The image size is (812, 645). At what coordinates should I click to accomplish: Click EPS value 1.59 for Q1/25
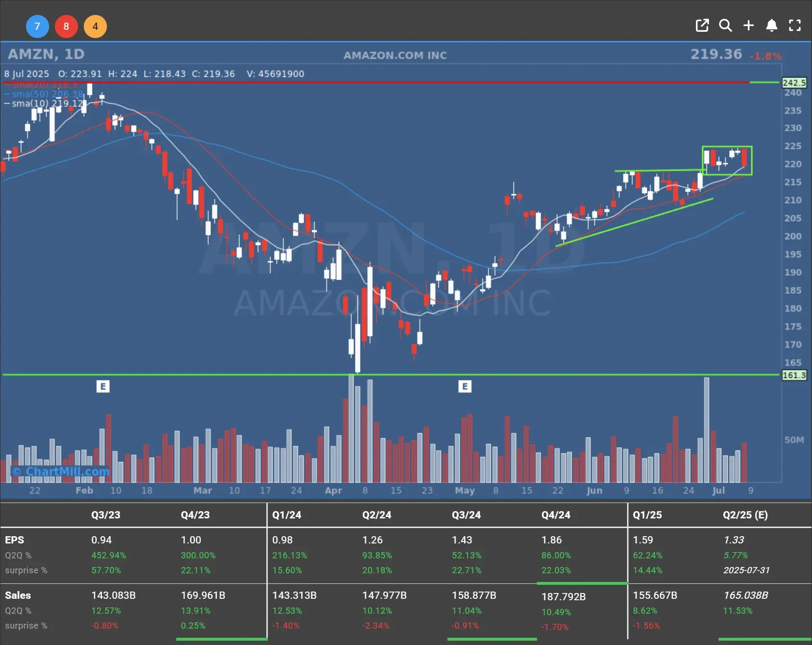[643, 540]
